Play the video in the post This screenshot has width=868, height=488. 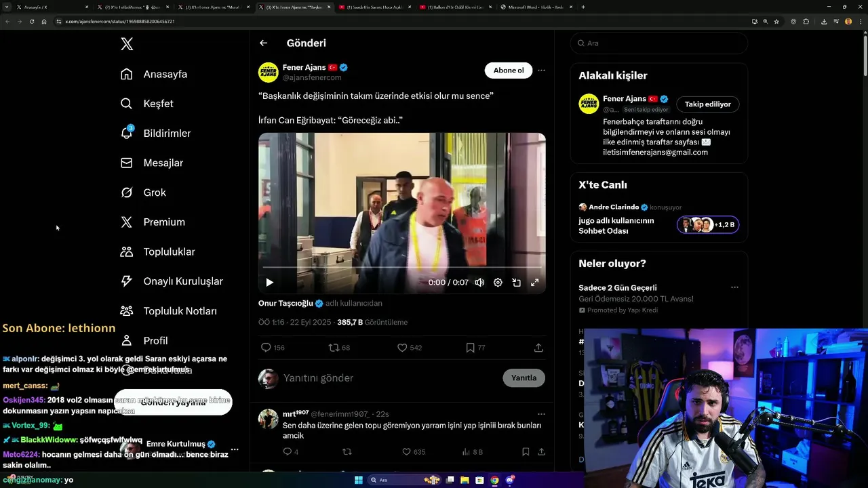(x=269, y=283)
